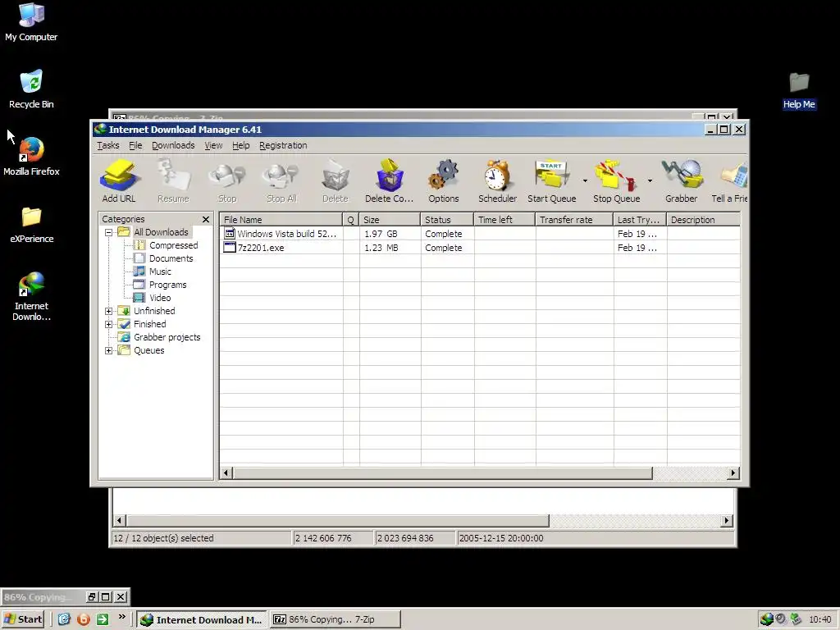Click the Add URL toolbar icon

[119, 180]
